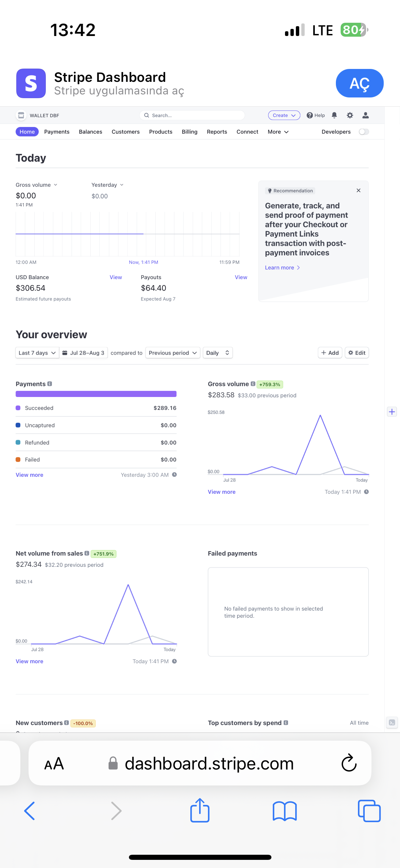The width and height of the screenshot is (400, 868).
Task: Click the Create button
Action: (284, 115)
